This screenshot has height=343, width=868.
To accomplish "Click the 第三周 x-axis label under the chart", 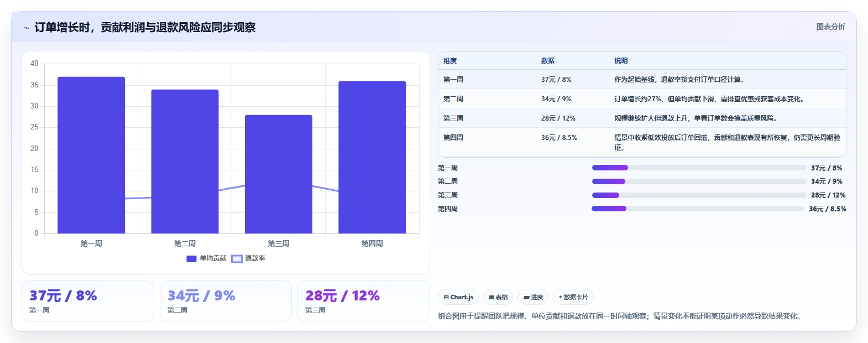I will [279, 243].
